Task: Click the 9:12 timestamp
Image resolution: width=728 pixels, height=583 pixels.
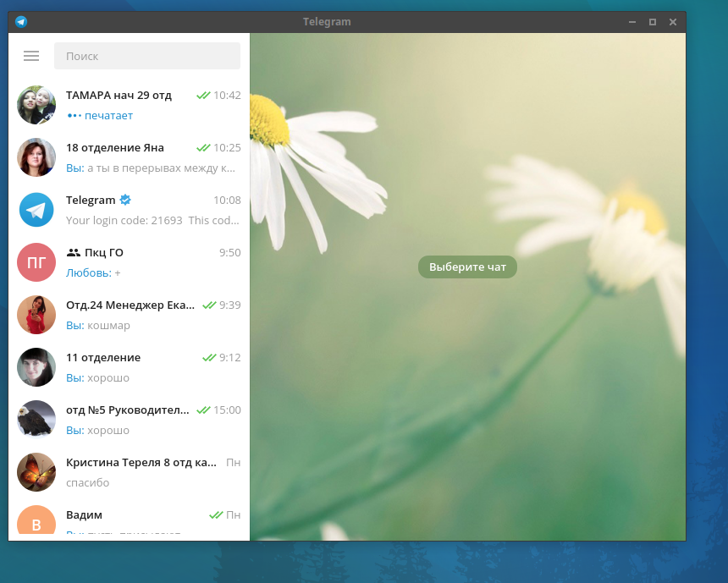Action: (229, 357)
